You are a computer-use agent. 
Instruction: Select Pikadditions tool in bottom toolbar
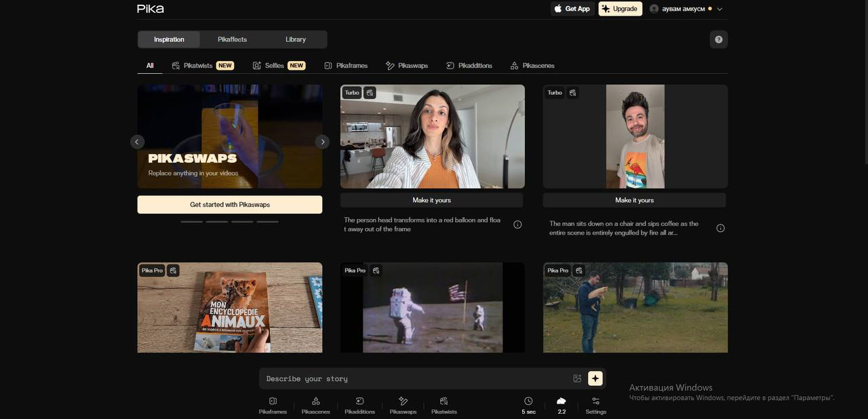(359, 405)
